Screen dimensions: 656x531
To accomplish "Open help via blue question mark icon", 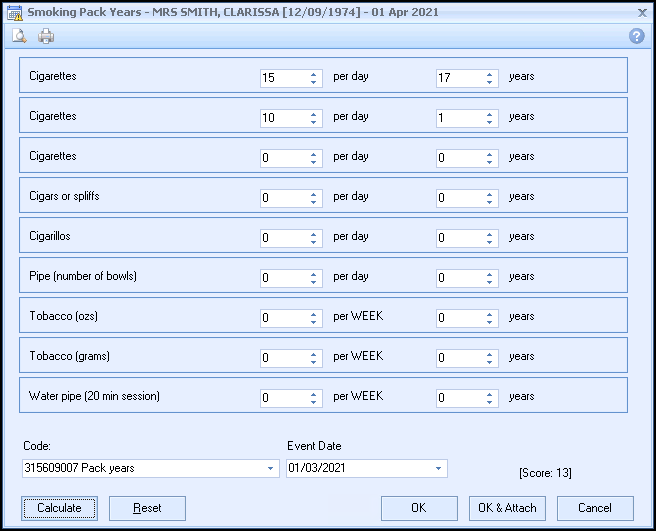I will coord(636,36).
